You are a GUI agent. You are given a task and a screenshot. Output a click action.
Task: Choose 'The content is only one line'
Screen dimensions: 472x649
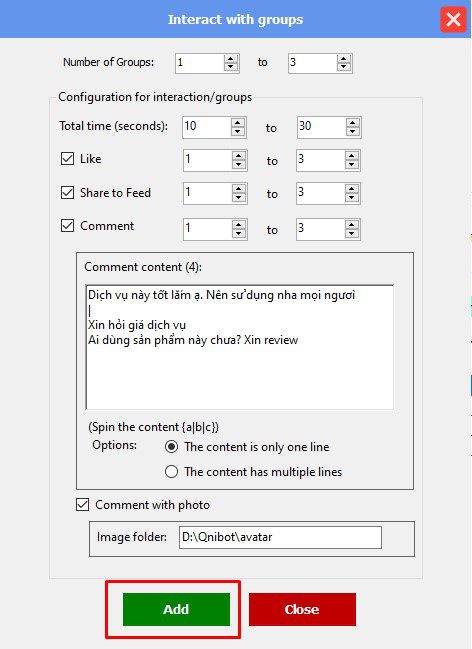pyautogui.click(x=171, y=447)
